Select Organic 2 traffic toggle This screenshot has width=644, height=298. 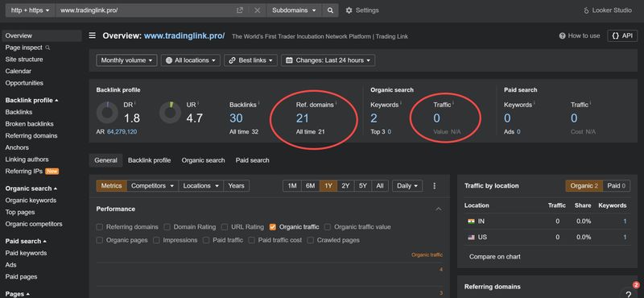point(584,186)
